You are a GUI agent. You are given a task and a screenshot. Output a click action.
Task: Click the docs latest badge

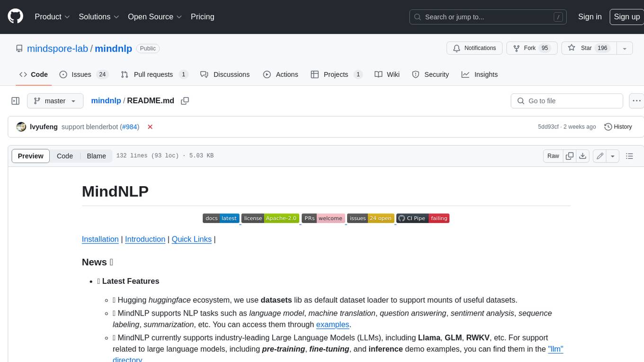[221, 218]
